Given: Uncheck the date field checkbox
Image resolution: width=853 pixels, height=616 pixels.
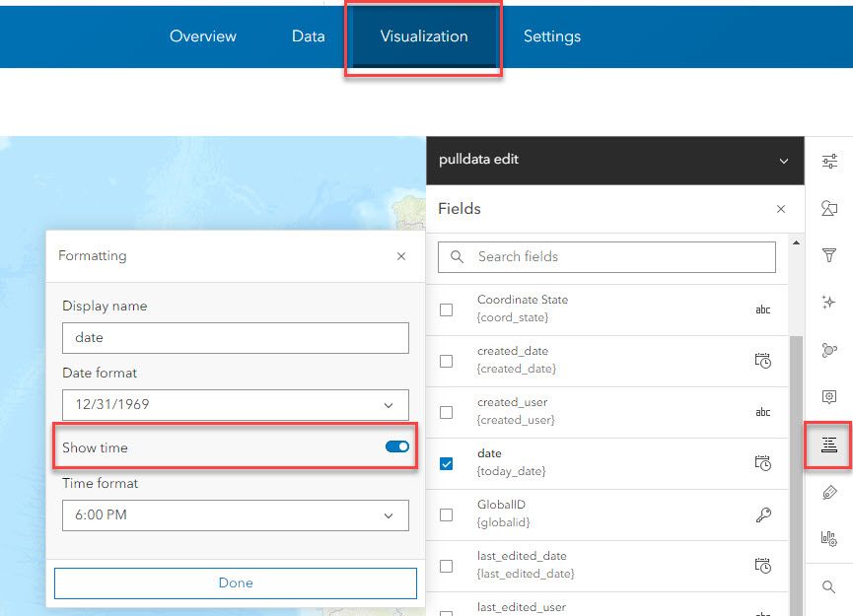Looking at the screenshot, I should pos(447,463).
